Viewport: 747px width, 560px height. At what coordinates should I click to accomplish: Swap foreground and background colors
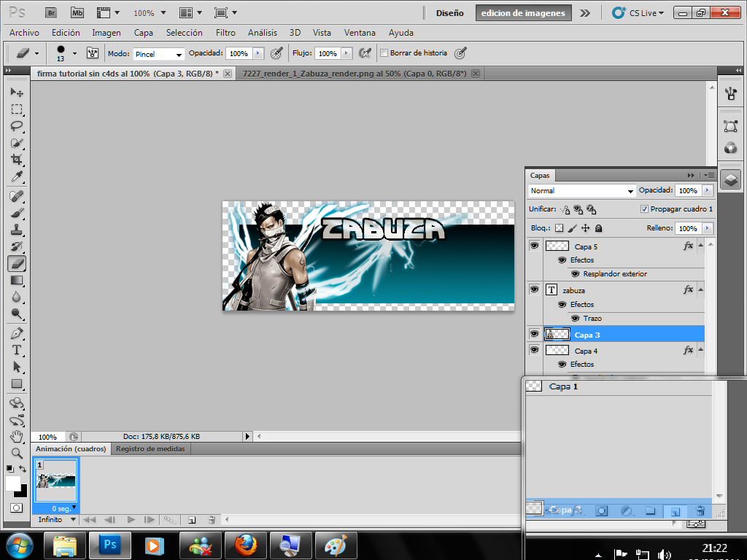pyautogui.click(x=23, y=469)
